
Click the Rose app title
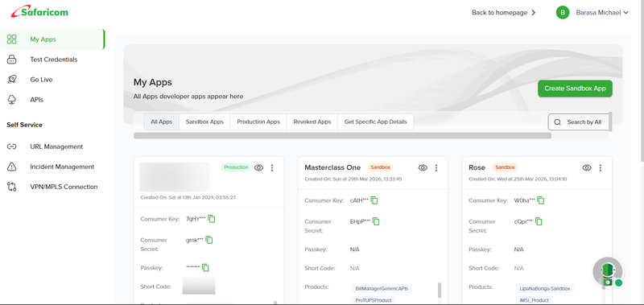[477, 167]
